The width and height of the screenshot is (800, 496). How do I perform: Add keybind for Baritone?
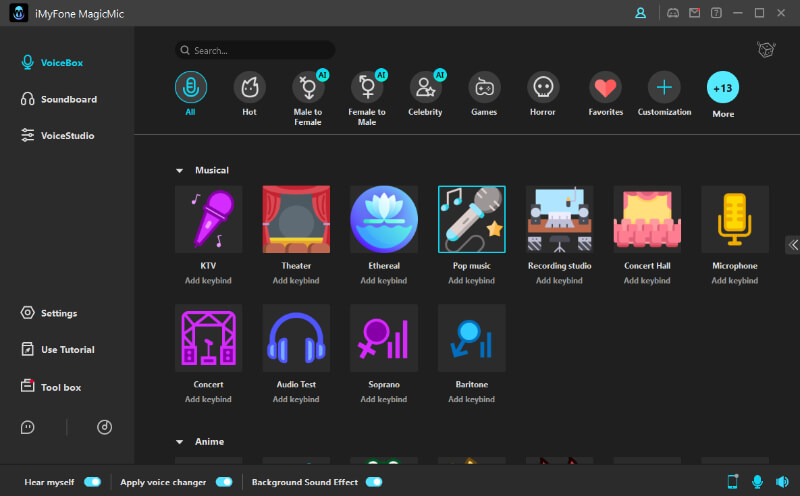pyautogui.click(x=471, y=399)
